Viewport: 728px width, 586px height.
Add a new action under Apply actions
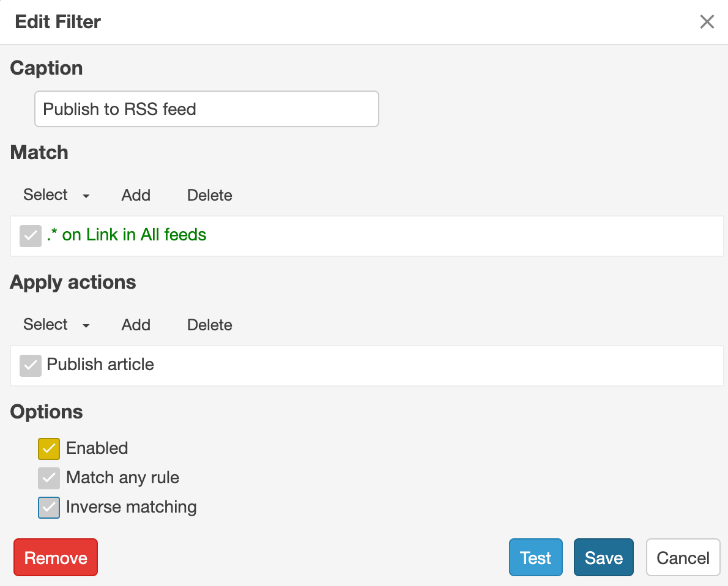[x=136, y=325]
